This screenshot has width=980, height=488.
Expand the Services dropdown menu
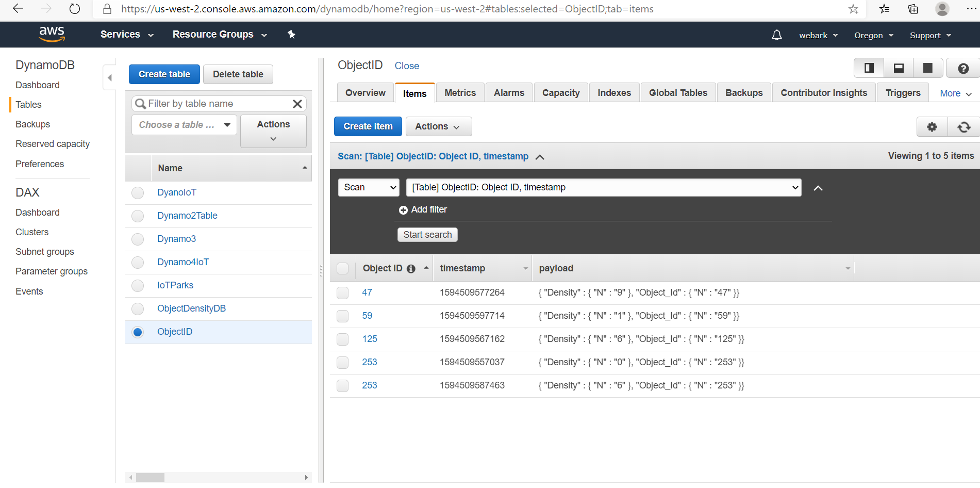point(127,34)
